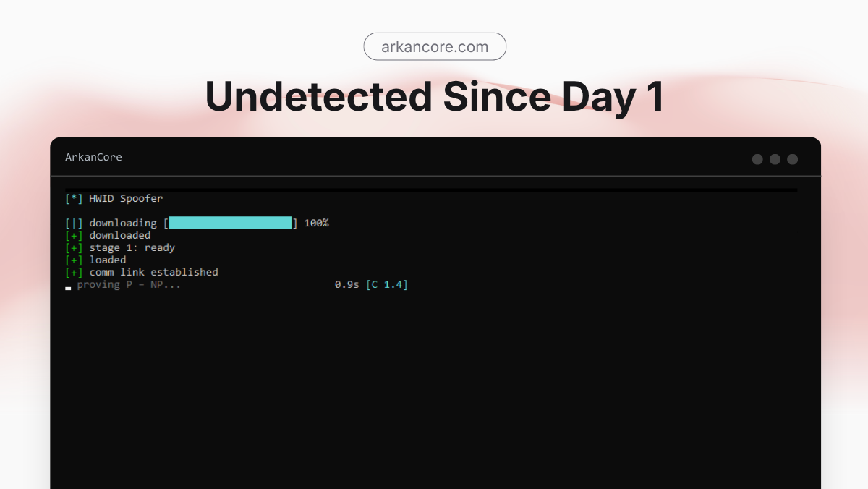Image resolution: width=868 pixels, height=489 pixels.
Task: Click the [+] marker beside downloaded
Action: click(x=74, y=235)
